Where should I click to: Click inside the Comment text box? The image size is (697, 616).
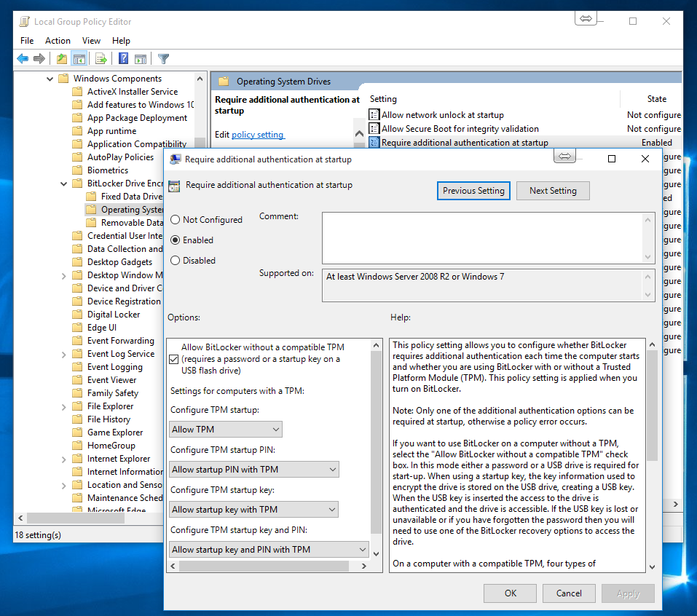tap(481, 237)
